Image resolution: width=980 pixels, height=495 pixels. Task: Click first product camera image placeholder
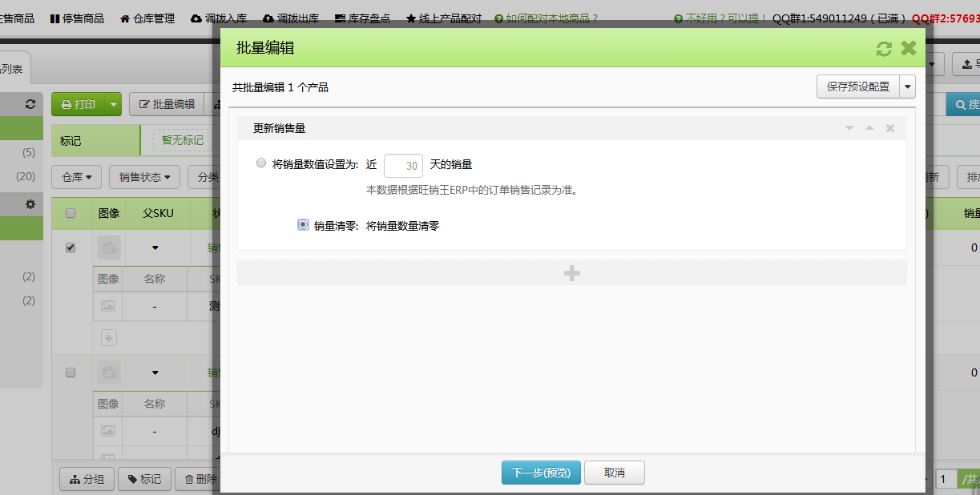tap(109, 247)
